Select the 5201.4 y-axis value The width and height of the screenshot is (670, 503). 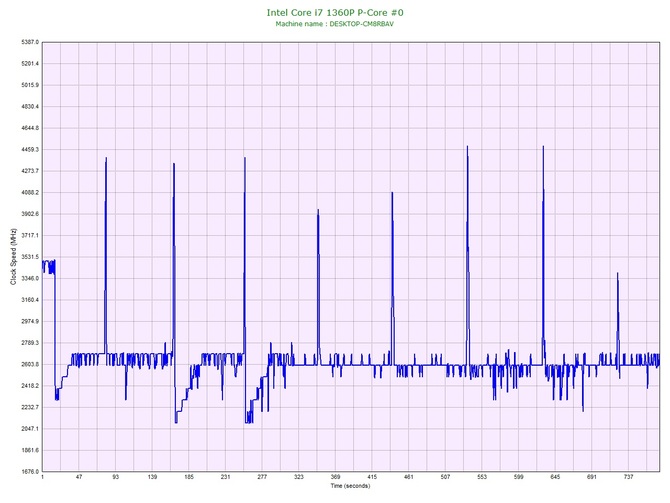point(30,64)
